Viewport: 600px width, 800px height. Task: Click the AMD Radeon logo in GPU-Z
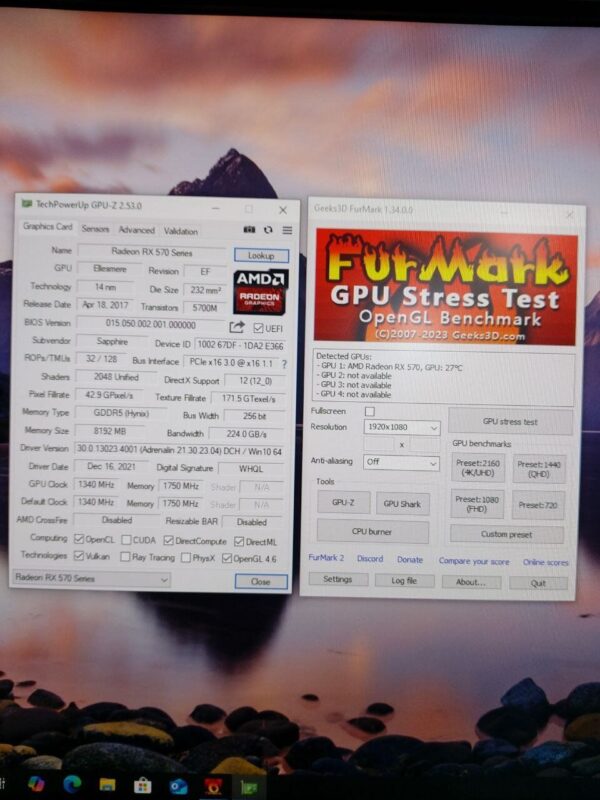tap(261, 292)
